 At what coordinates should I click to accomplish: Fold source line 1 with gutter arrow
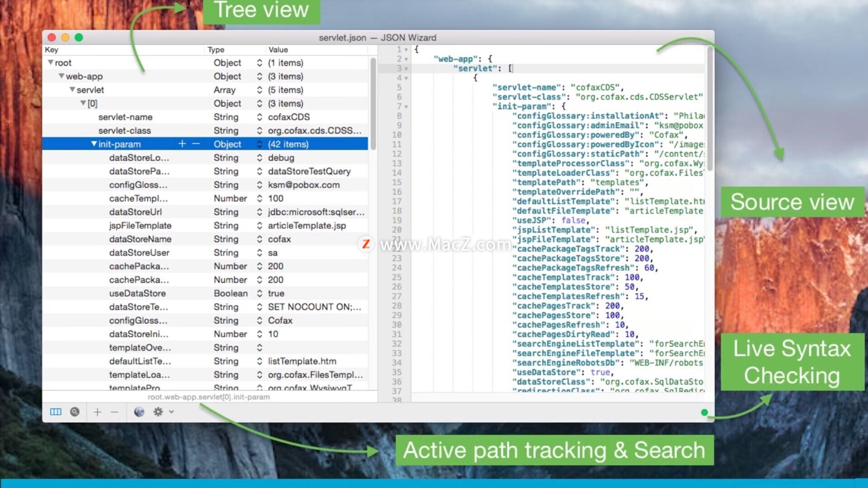406,50
